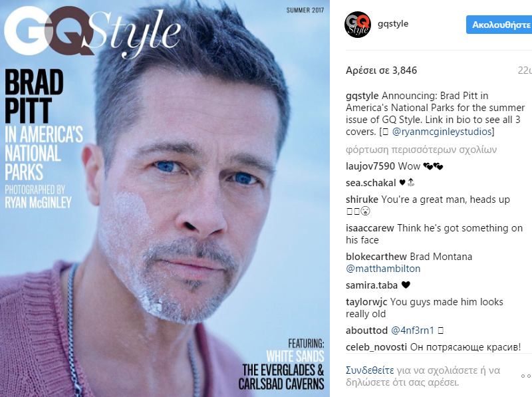Viewport: 532px width, 397px height.
Task: Visit samira.taba's profile
Action: 372,285
